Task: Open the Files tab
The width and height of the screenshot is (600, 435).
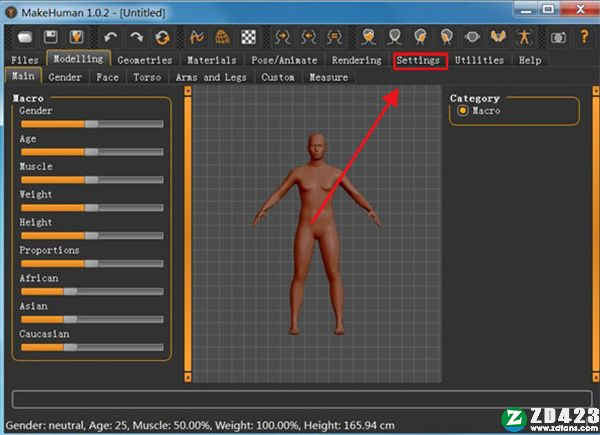Action: 25,60
